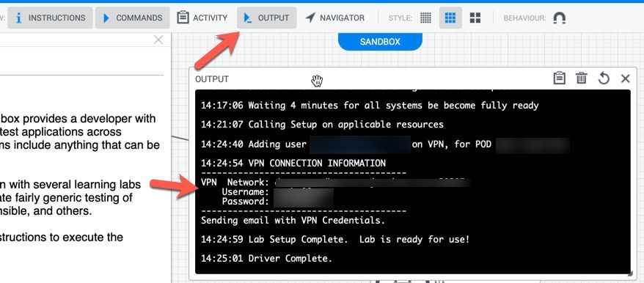644x283 pixels.
Task: Copy output using clipboard icon
Action: (x=560, y=78)
